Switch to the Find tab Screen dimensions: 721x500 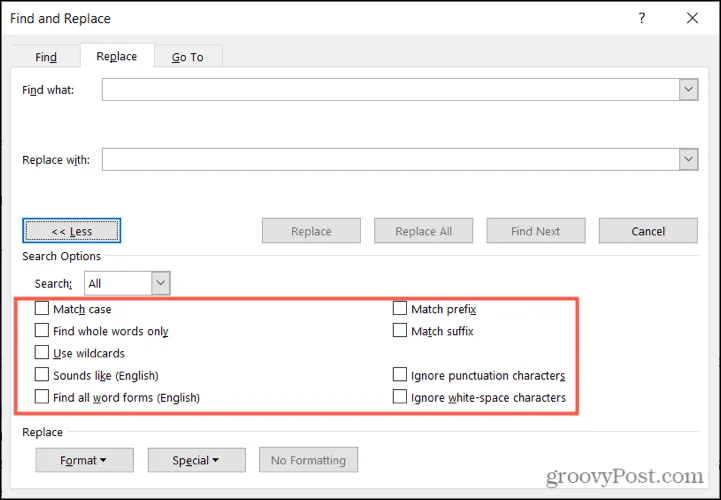46,57
